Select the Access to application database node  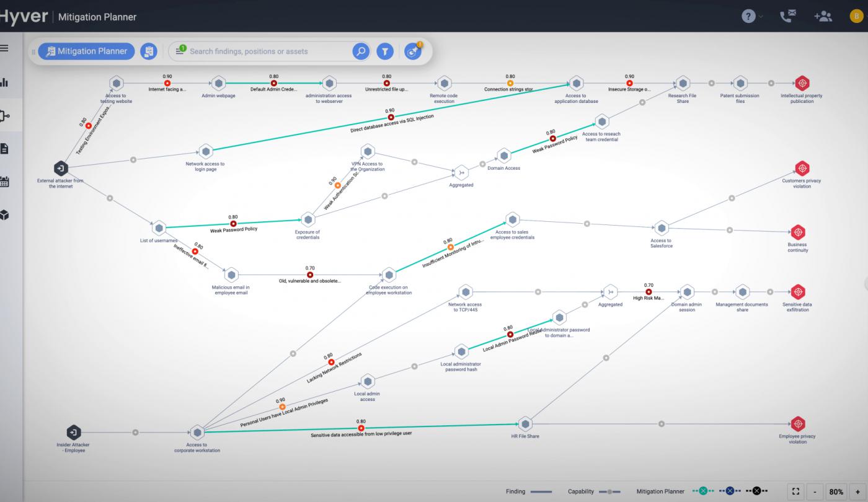pos(576,83)
